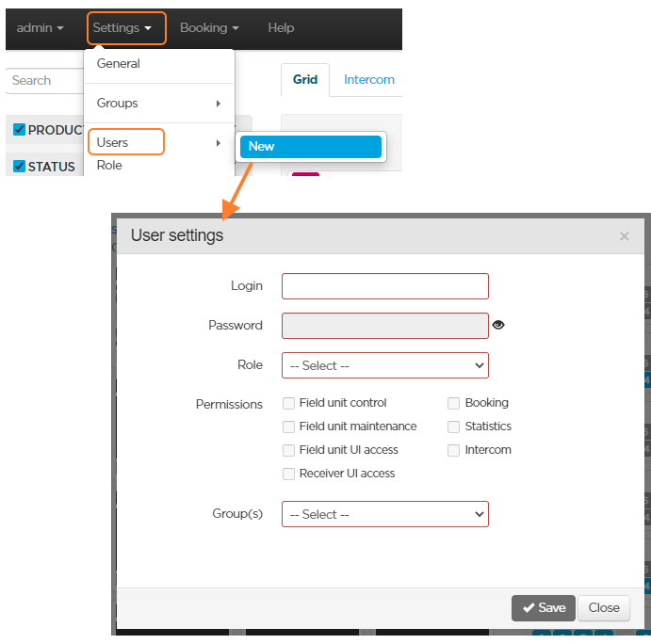The height and width of the screenshot is (644, 651).
Task: Select General from Settings menu
Action: (119, 64)
